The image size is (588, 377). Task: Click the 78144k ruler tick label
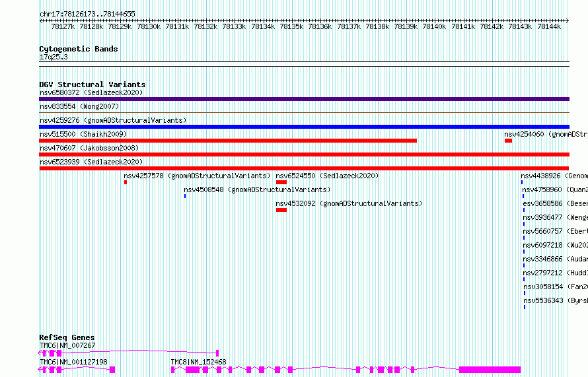click(549, 26)
